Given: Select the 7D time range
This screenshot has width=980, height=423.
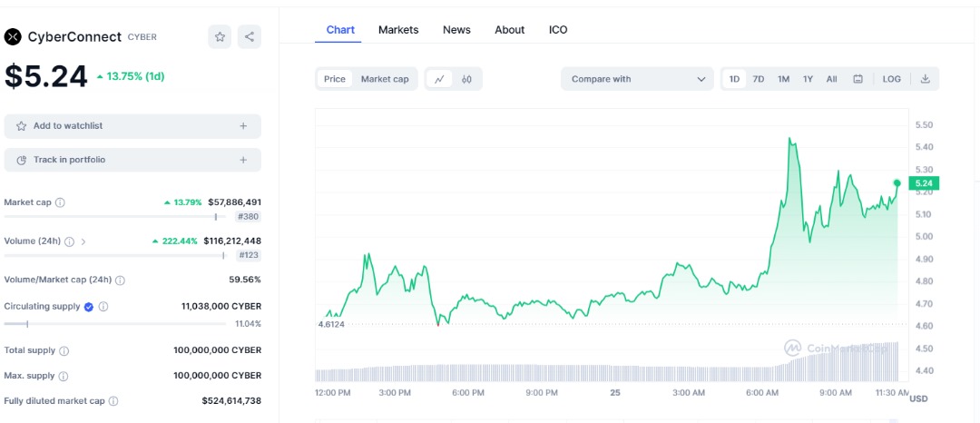Looking at the screenshot, I should (x=758, y=79).
